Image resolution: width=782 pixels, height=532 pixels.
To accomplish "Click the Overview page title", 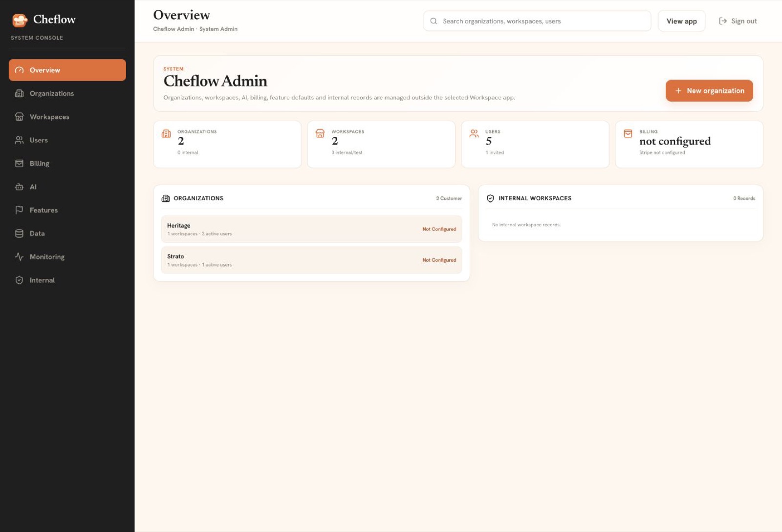I will click(181, 15).
